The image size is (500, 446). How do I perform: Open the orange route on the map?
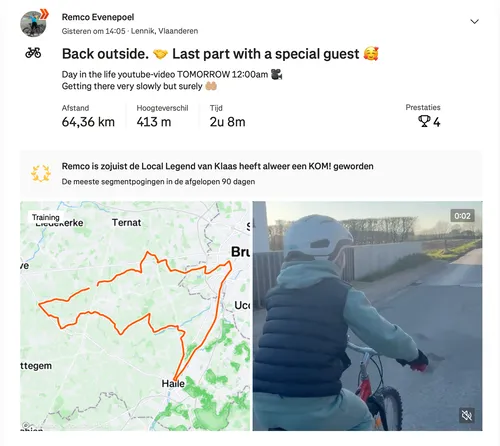tap(135, 316)
